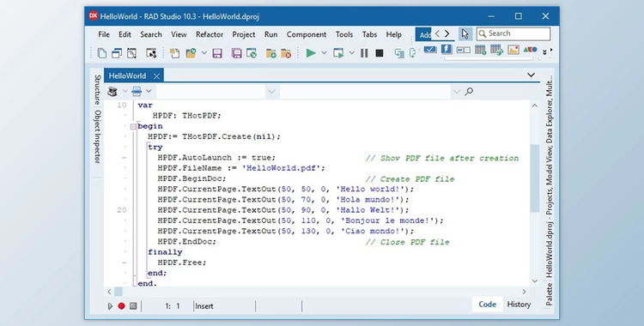The height and width of the screenshot is (326, 644).
Task: Open the Object Inspector side panel
Action: point(97,136)
